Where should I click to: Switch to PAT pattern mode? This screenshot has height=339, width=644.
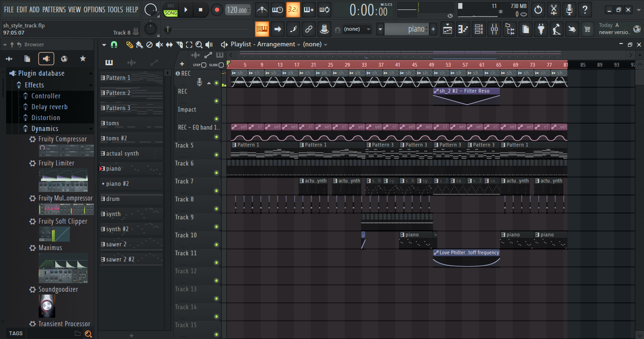[x=171, y=6]
